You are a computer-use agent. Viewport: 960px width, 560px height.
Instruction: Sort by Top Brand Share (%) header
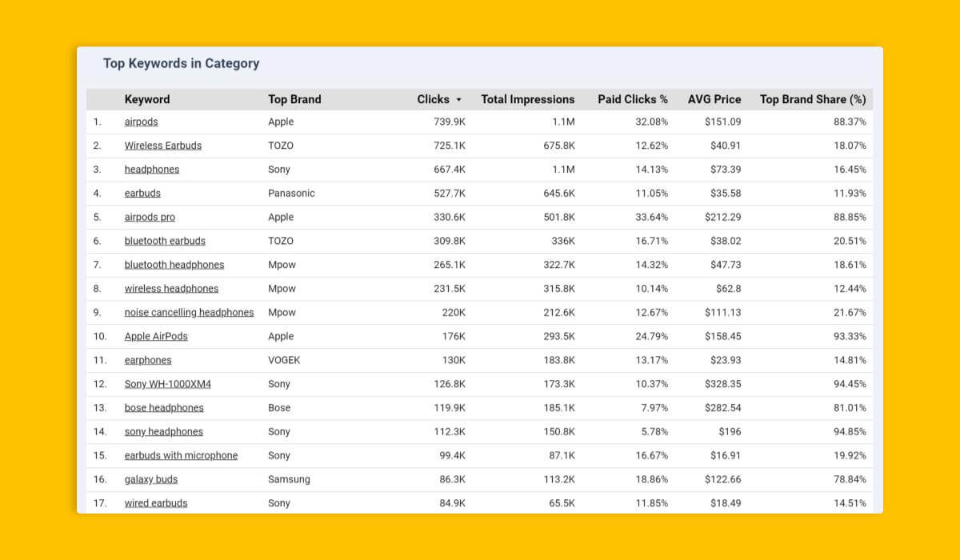[x=812, y=99]
